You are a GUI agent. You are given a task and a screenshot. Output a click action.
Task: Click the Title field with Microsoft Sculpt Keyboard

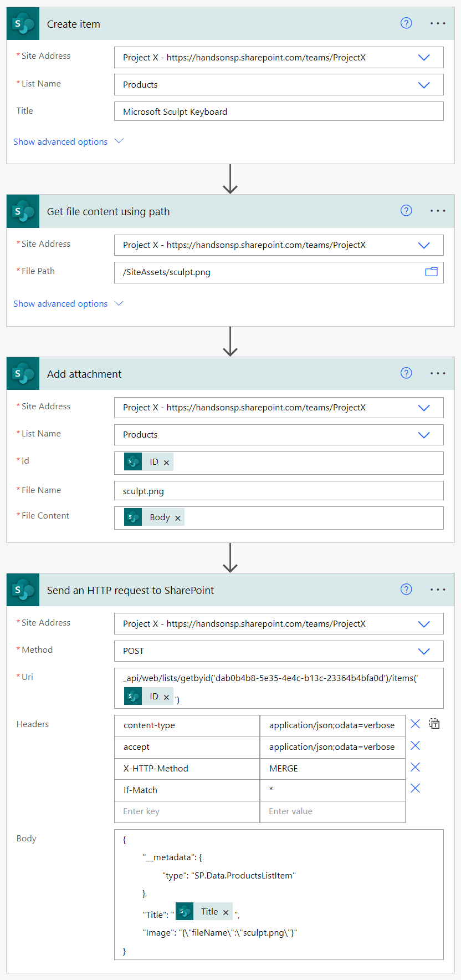(x=278, y=111)
